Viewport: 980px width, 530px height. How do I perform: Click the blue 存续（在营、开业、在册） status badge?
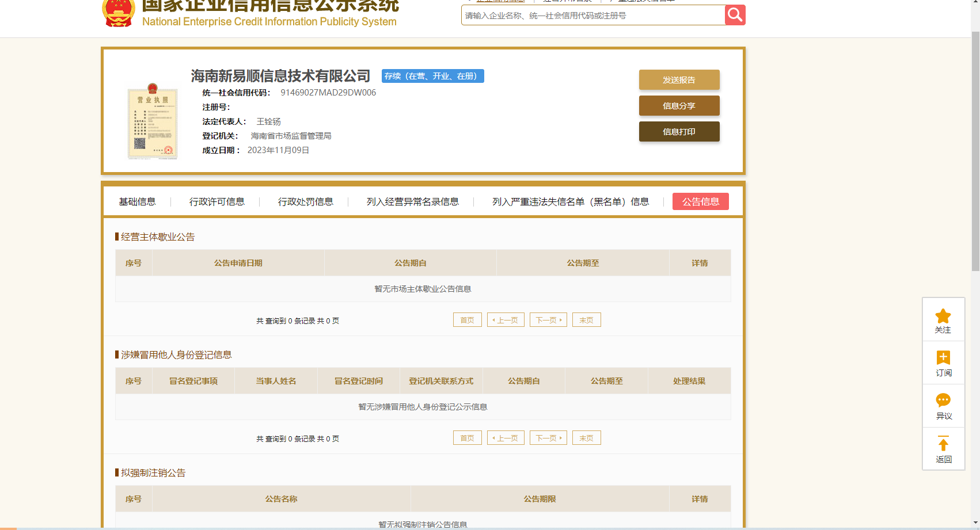click(x=433, y=76)
